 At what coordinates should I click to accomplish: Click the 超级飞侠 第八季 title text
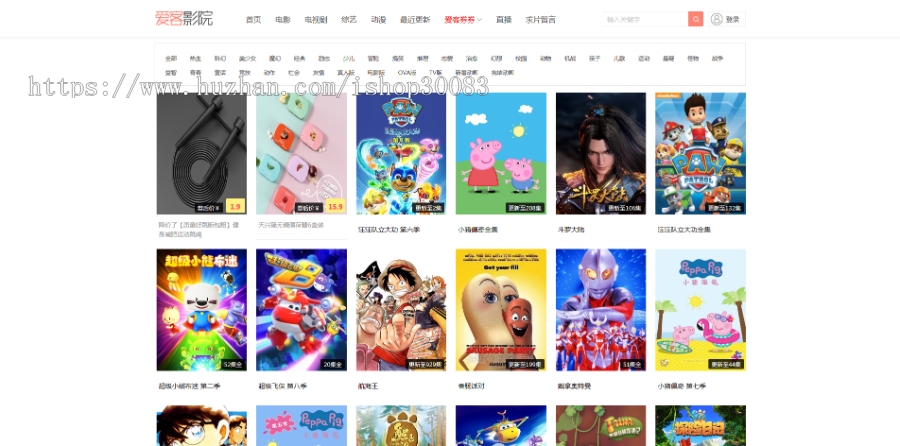pyautogui.click(x=285, y=386)
